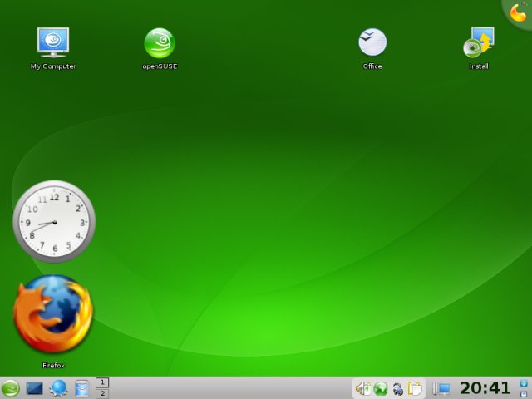Viewport: 532px width, 399px height.
Task: Click the green globe network tray icon
Action: [x=381, y=388]
